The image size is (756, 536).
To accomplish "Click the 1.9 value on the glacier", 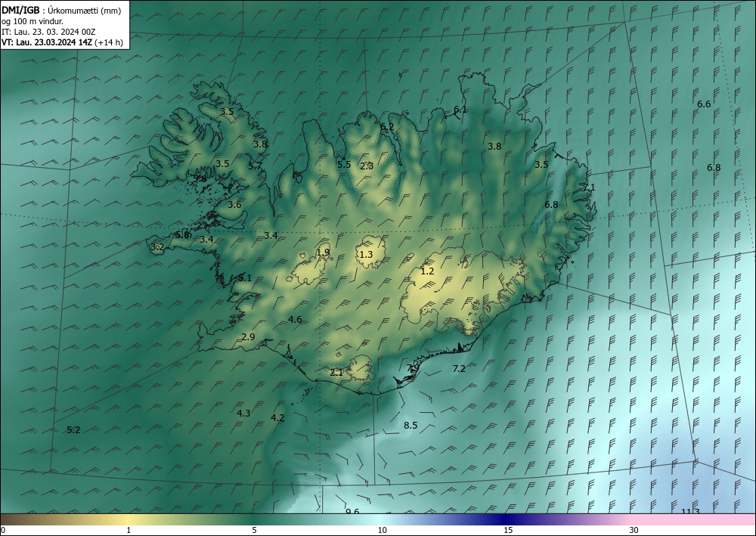I will (323, 252).
